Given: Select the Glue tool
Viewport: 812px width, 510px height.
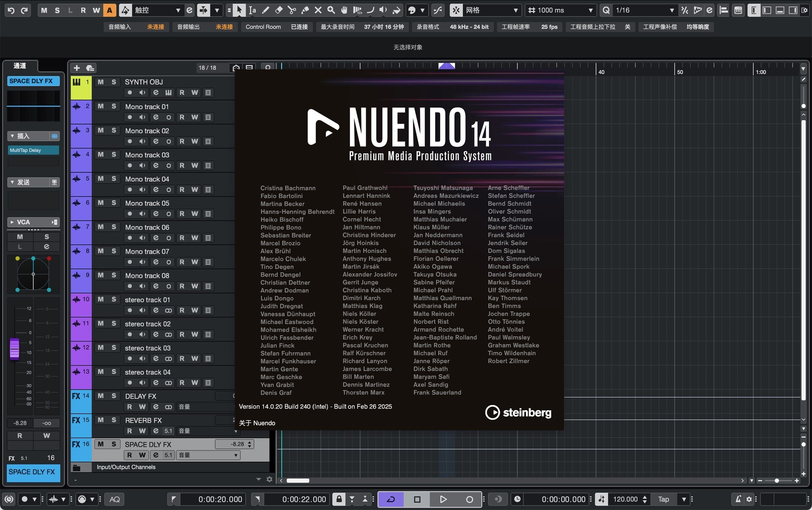Looking at the screenshot, I should pyautogui.click(x=305, y=10).
